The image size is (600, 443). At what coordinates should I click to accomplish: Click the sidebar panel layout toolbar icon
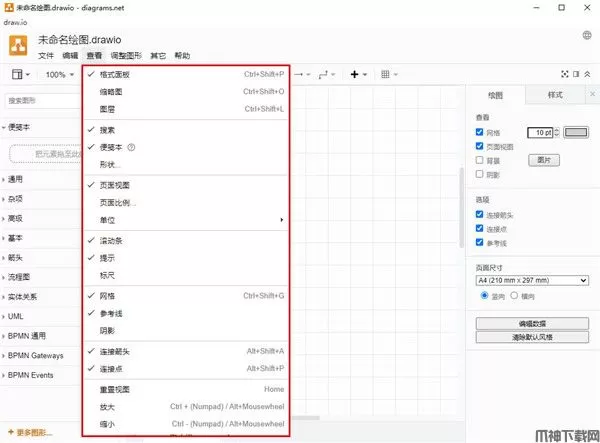[20, 75]
